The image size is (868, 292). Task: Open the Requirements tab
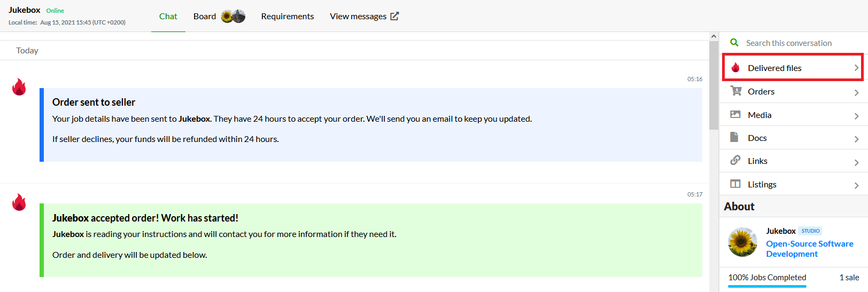pyautogui.click(x=288, y=16)
